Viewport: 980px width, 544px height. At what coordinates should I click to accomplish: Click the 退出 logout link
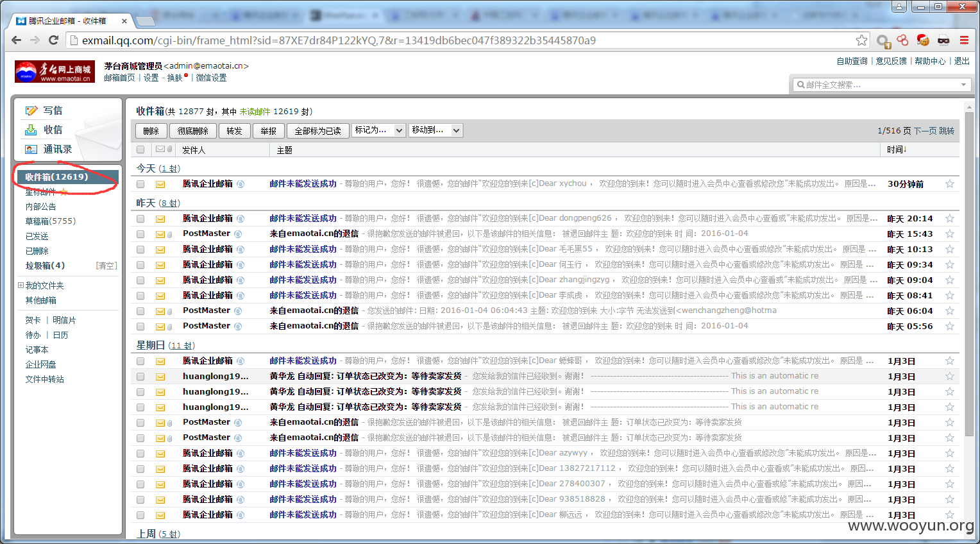962,61
